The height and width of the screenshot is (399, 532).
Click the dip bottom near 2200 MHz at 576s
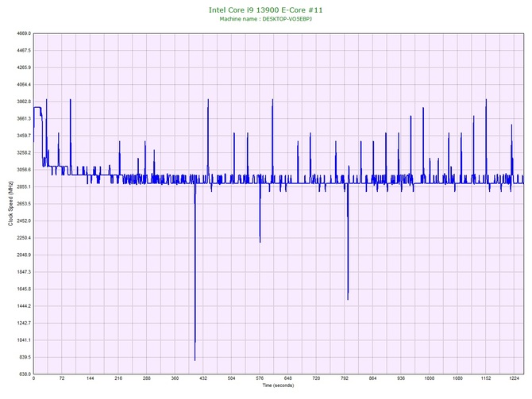point(260,241)
